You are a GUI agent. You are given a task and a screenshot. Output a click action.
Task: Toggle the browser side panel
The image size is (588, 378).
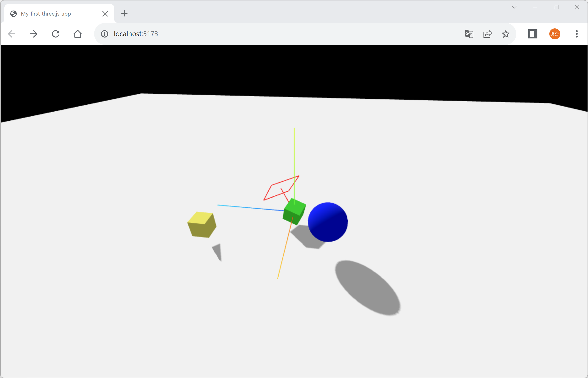(x=533, y=34)
